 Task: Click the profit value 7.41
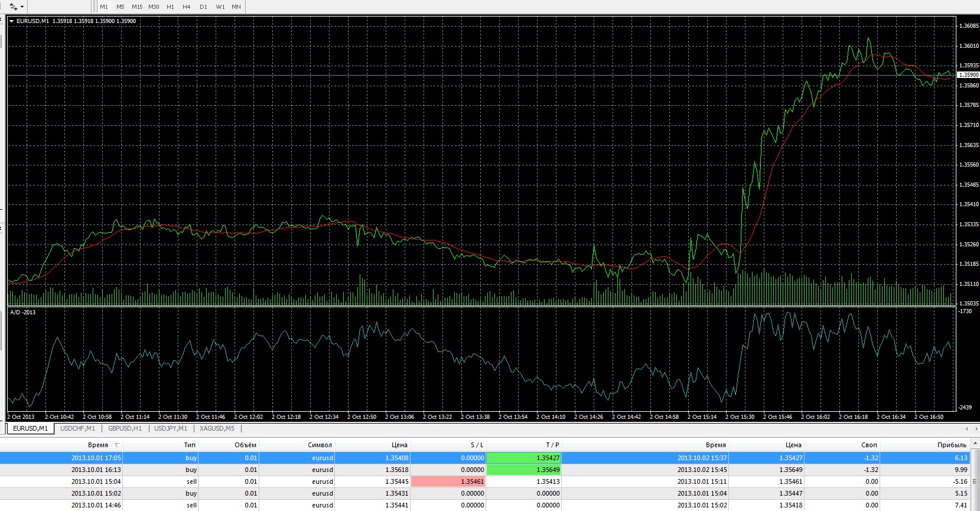[x=961, y=505]
